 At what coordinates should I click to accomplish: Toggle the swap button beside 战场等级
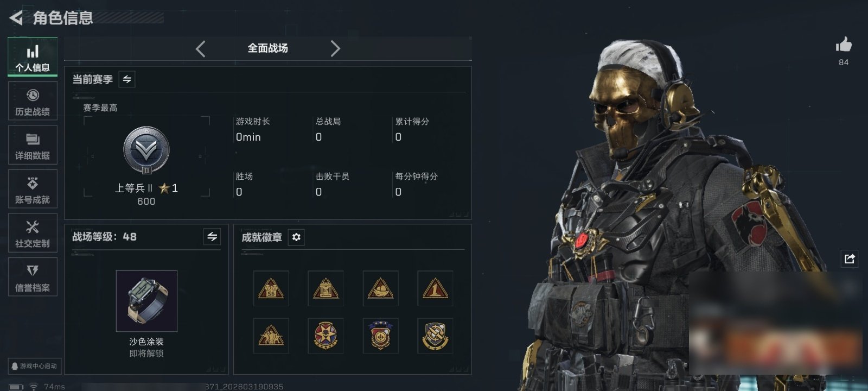(x=212, y=237)
